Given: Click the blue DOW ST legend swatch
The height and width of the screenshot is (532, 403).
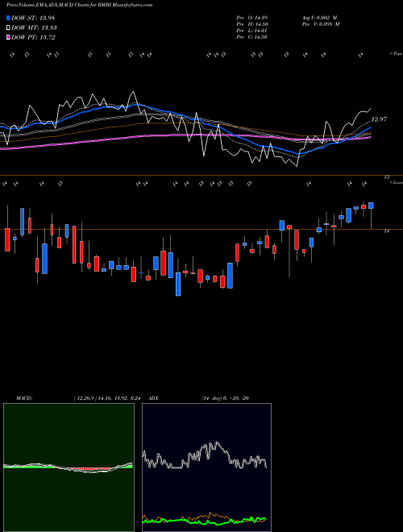Looking at the screenshot, I should (x=9, y=18).
